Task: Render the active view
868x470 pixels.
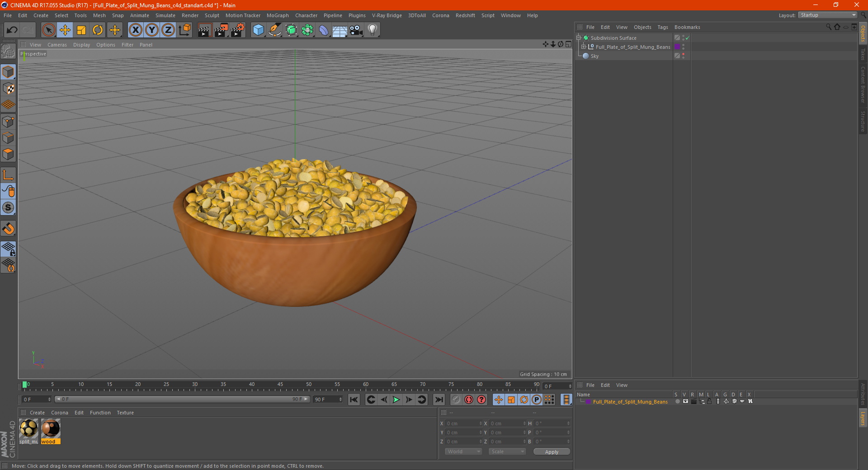Action: [x=204, y=30]
